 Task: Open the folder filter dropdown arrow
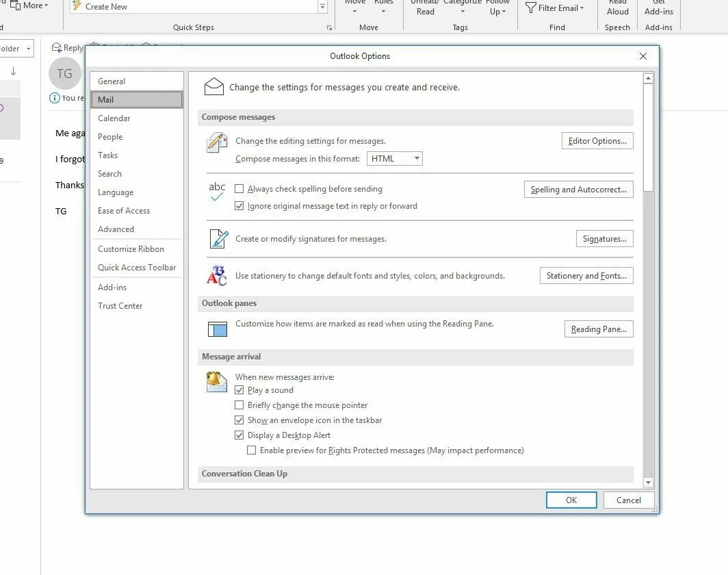(28, 49)
